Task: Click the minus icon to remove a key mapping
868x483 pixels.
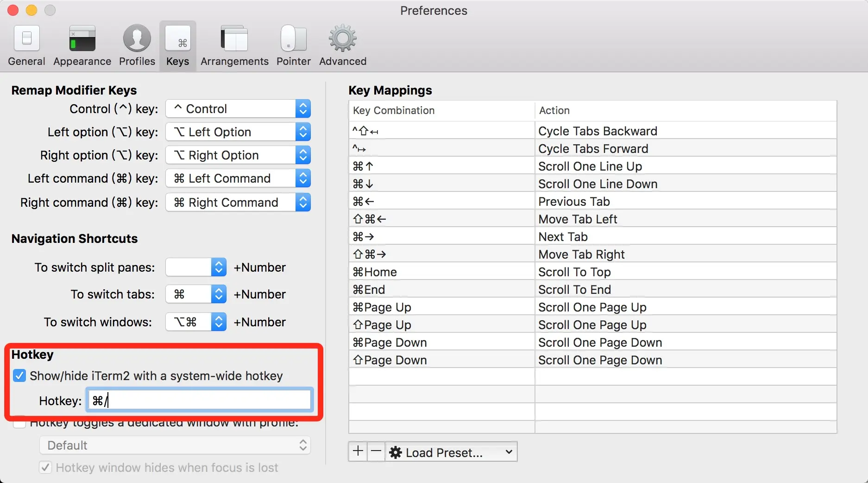Action: [x=376, y=451]
